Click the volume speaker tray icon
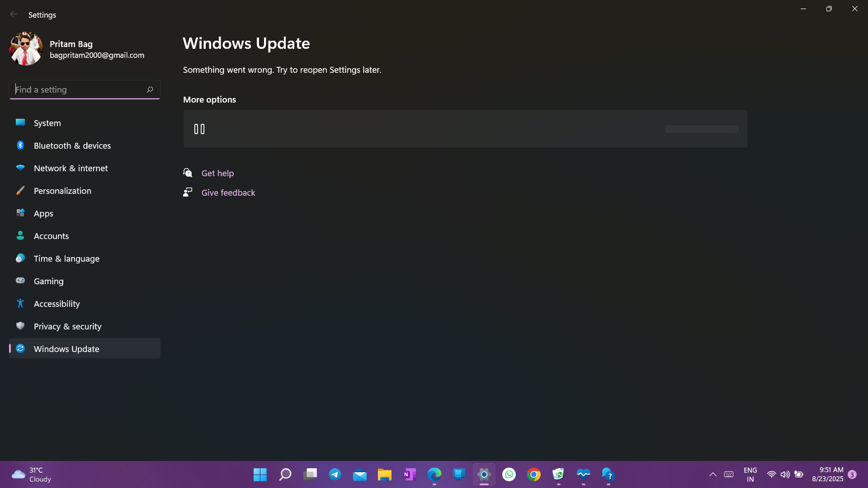The image size is (868, 488). pyautogui.click(x=785, y=474)
